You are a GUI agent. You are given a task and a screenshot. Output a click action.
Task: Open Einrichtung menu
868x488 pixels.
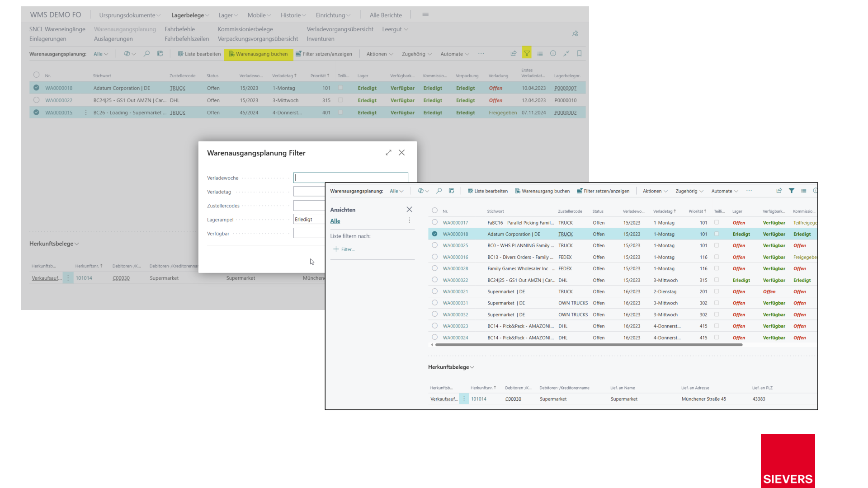(333, 15)
